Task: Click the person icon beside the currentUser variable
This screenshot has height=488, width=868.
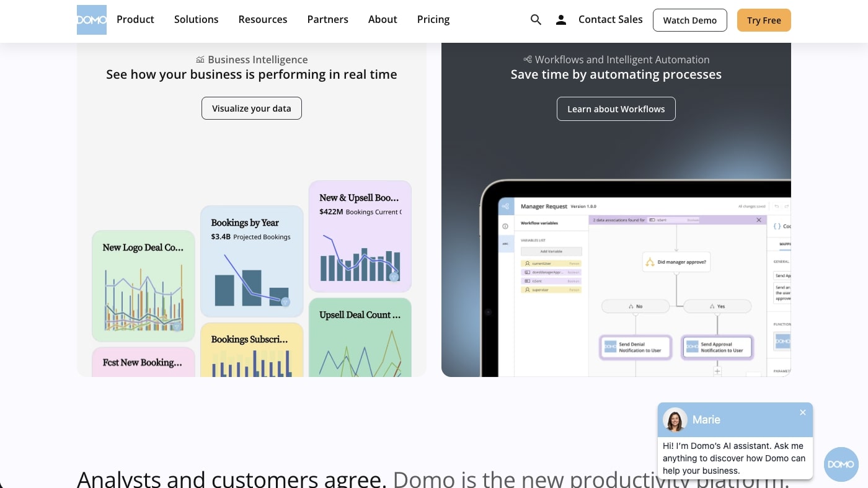Action: 528,264
